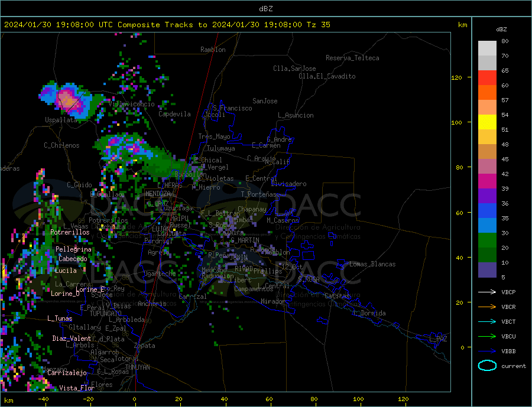The height and width of the screenshot is (407, 532).
Task: Click the orange VBCR arrow in legend
Action: pyautogui.click(x=488, y=307)
